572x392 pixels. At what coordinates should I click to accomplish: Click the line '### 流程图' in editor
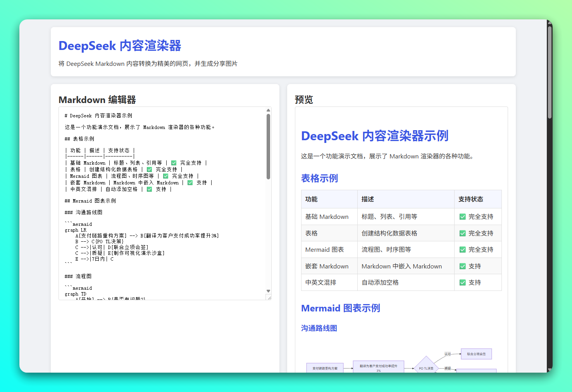[78, 276]
